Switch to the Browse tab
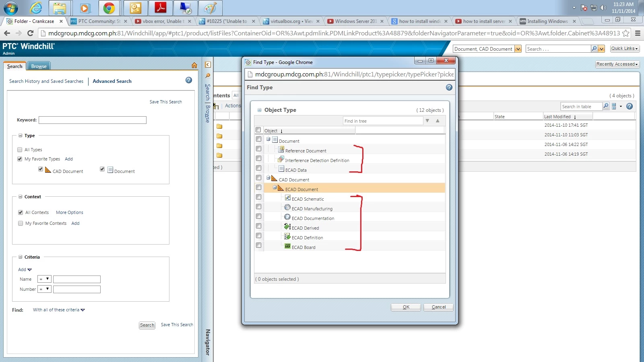 [39, 66]
